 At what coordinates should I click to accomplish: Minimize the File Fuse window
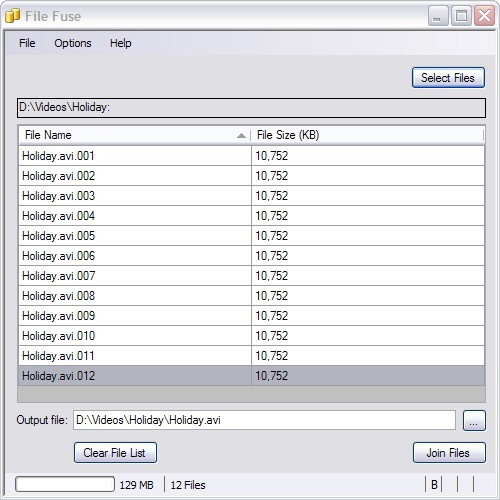point(438,16)
